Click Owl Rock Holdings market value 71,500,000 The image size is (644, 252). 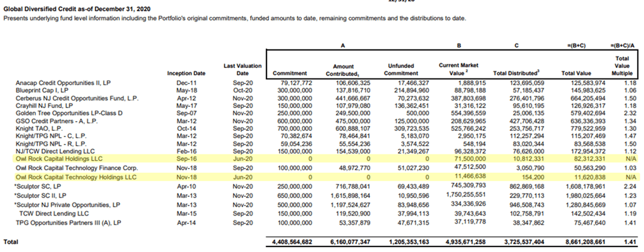coord(471,158)
